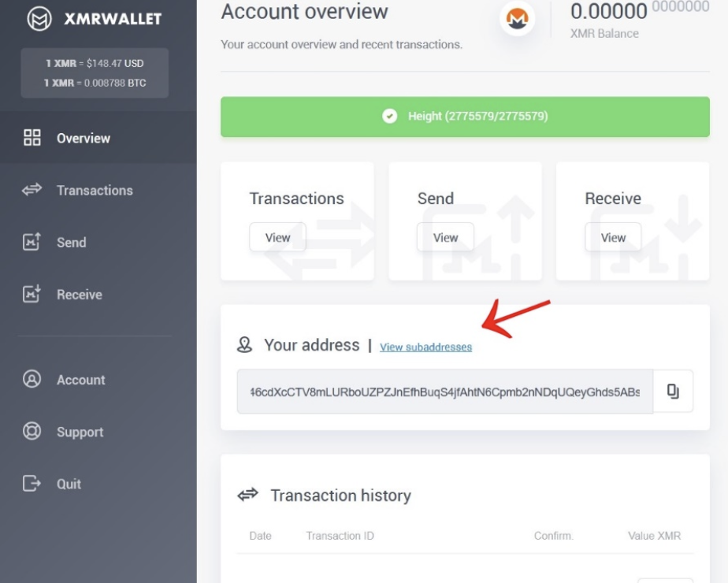Click View under the Receive card

[613, 236]
